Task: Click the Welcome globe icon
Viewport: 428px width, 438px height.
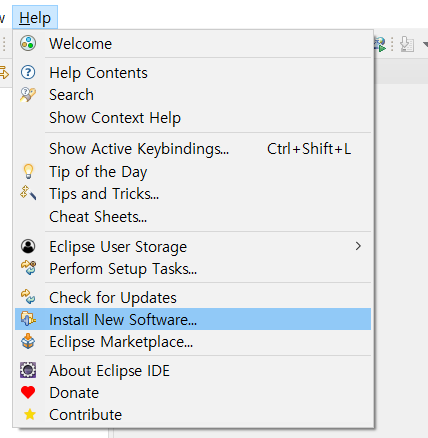Action: pyautogui.click(x=28, y=43)
